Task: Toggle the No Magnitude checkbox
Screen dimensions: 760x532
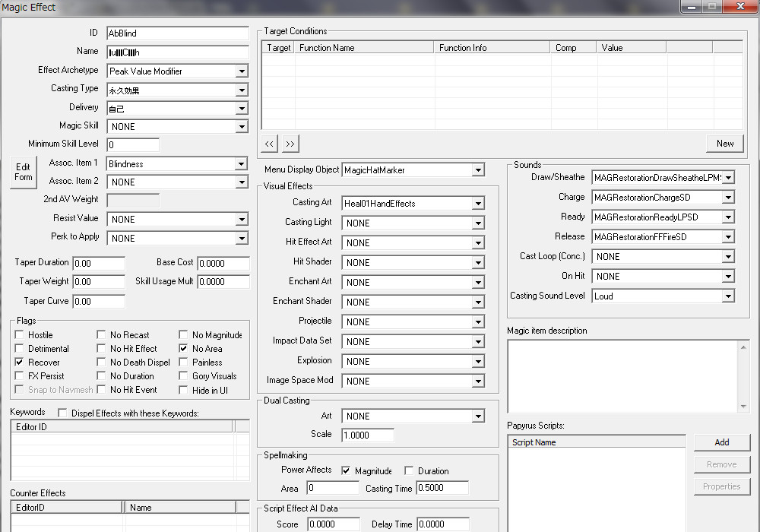Action: pyautogui.click(x=183, y=335)
